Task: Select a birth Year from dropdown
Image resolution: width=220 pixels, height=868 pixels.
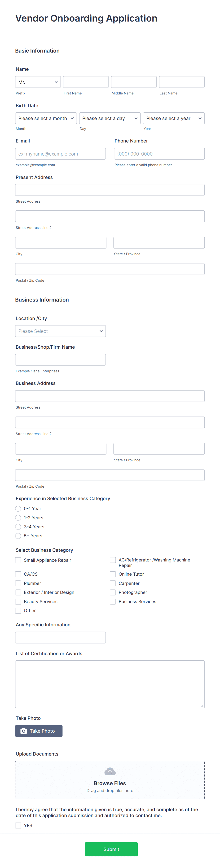Action: (174, 118)
